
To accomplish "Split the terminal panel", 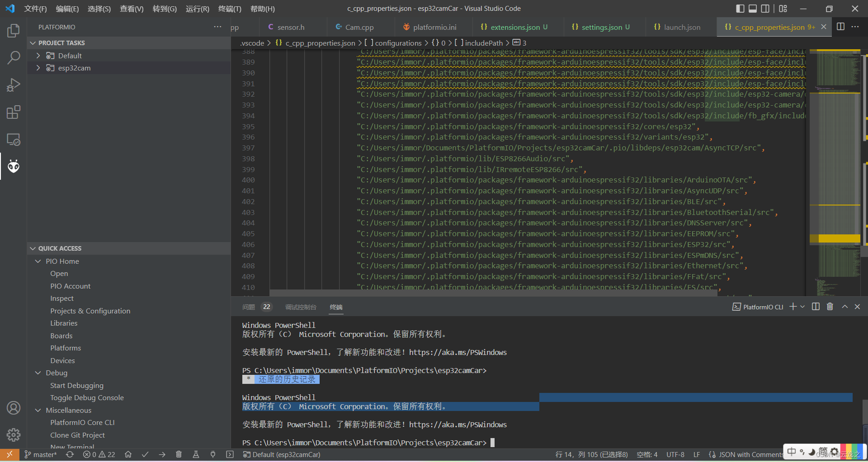I will coord(816,307).
